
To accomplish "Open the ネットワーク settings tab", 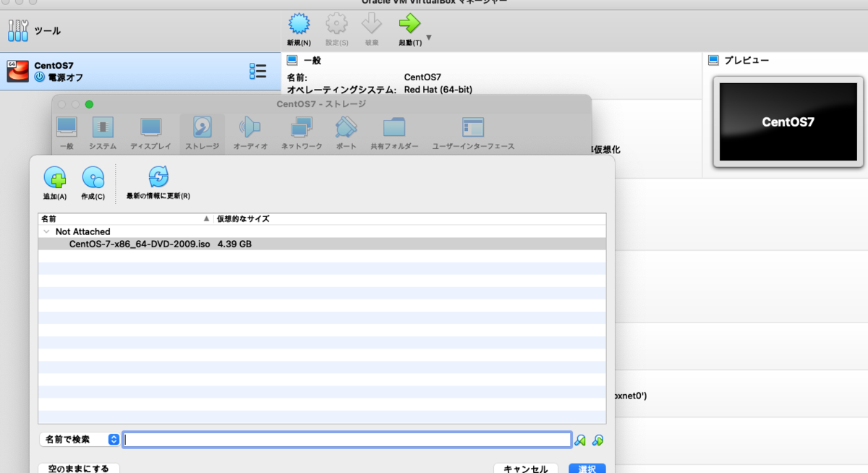I will click(x=302, y=134).
